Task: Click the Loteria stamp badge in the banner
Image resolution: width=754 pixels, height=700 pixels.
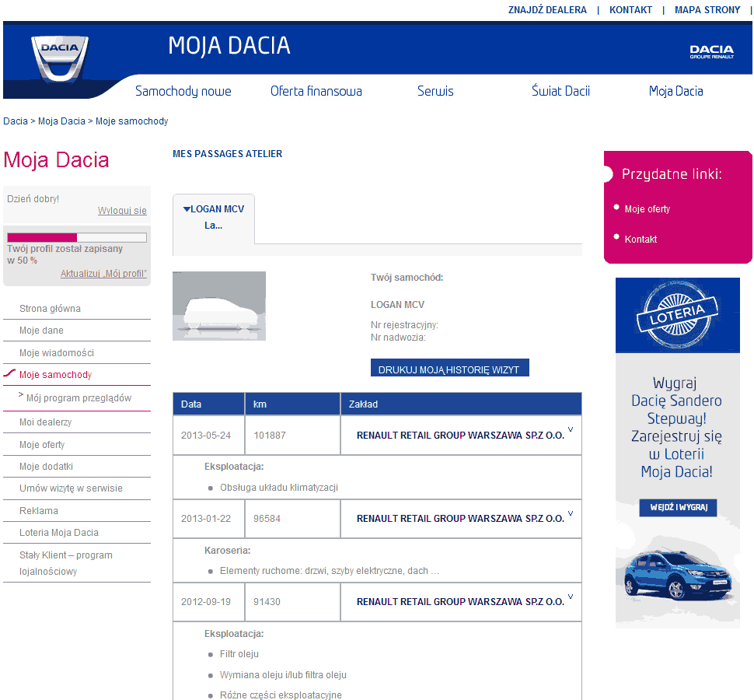Action: pos(677,313)
